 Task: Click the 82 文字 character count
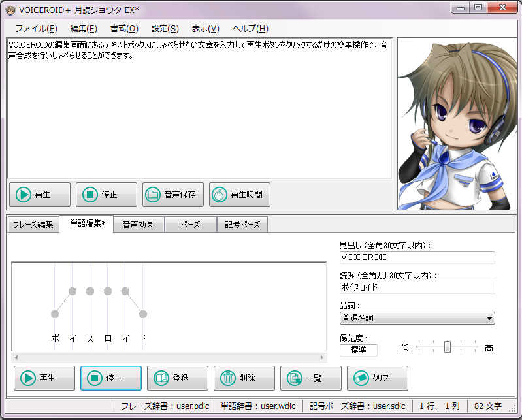[x=488, y=406]
